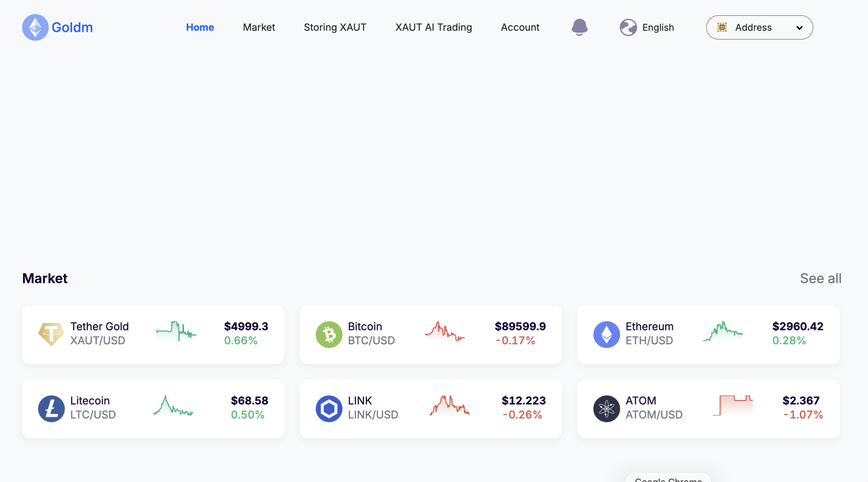Select the Tether Gold coin icon
This screenshot has width=868, height=482.
(51, 334)
